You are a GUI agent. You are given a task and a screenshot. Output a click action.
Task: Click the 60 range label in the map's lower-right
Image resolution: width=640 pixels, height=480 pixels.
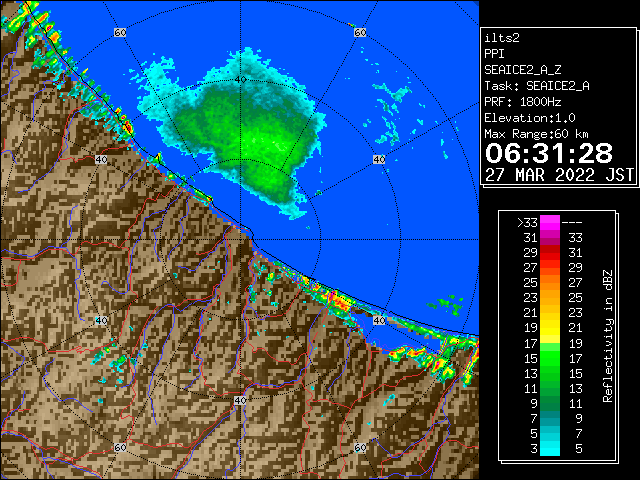[360, 447]
